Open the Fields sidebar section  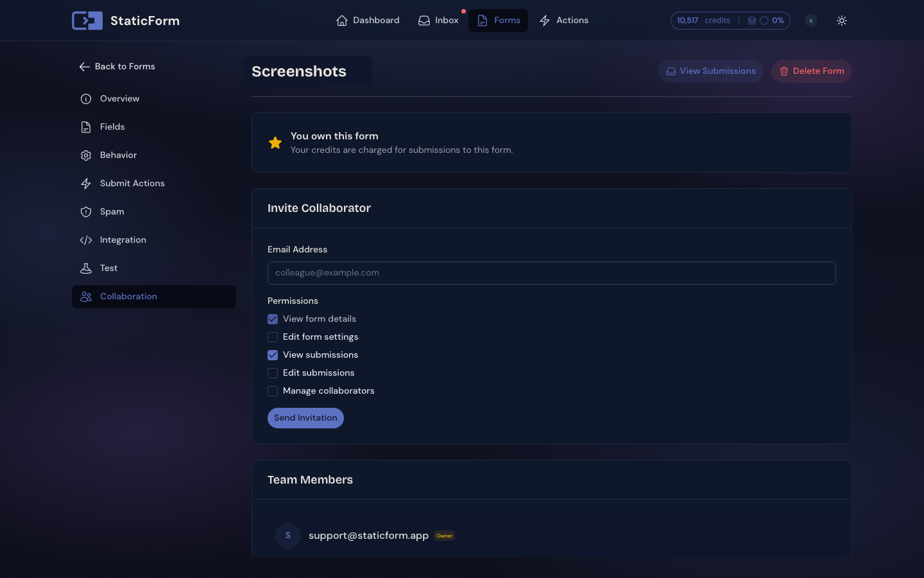coord(154,127)
